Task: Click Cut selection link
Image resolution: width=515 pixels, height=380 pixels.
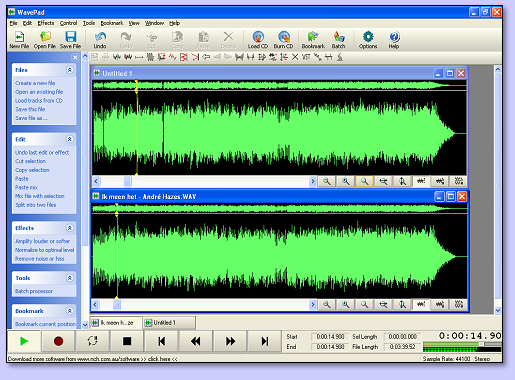Action: coord(30,161)
